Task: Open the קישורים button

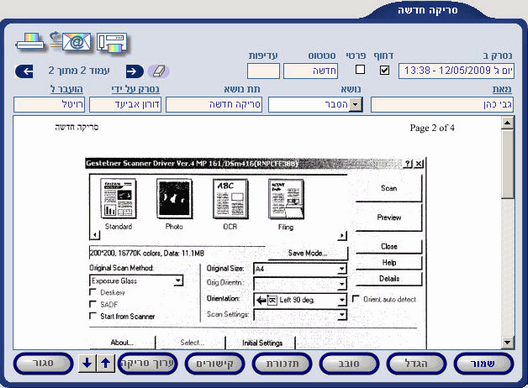Action: 214,363
